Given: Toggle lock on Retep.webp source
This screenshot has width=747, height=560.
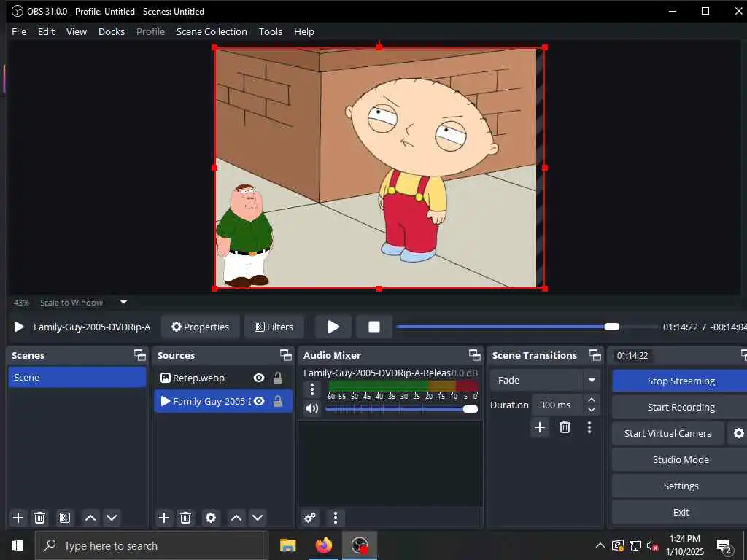Looking at the screenshot, I should [x=278, y=378].
